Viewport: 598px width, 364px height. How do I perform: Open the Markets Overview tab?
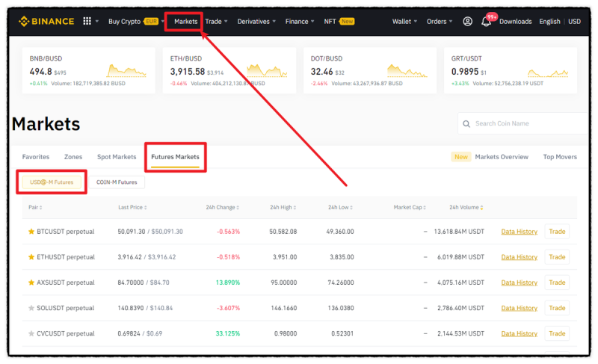pos(502,157)
